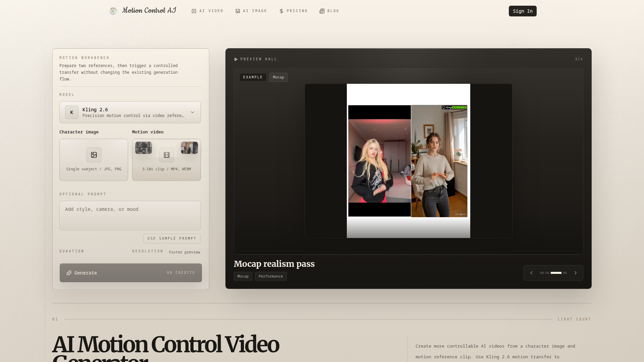Select the fourth carousel slide indicator
The height and width of the screenshot is (362, 644).
(x=565, y=273)
